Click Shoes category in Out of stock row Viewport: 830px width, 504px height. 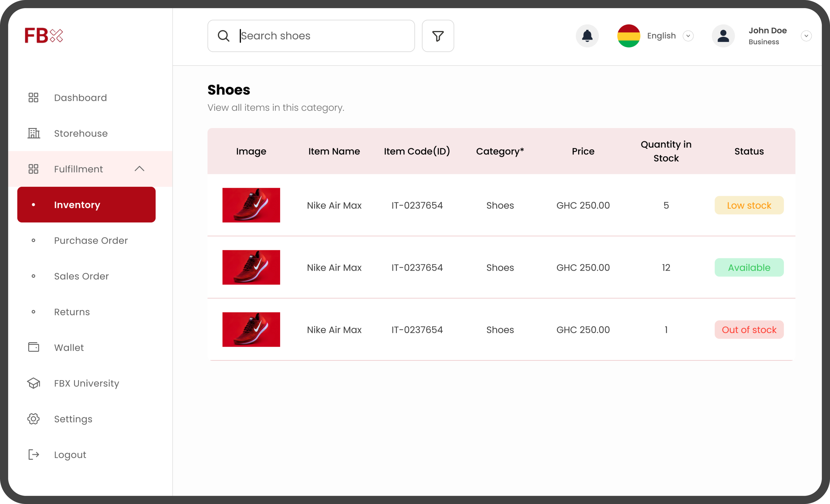point(500,330)
